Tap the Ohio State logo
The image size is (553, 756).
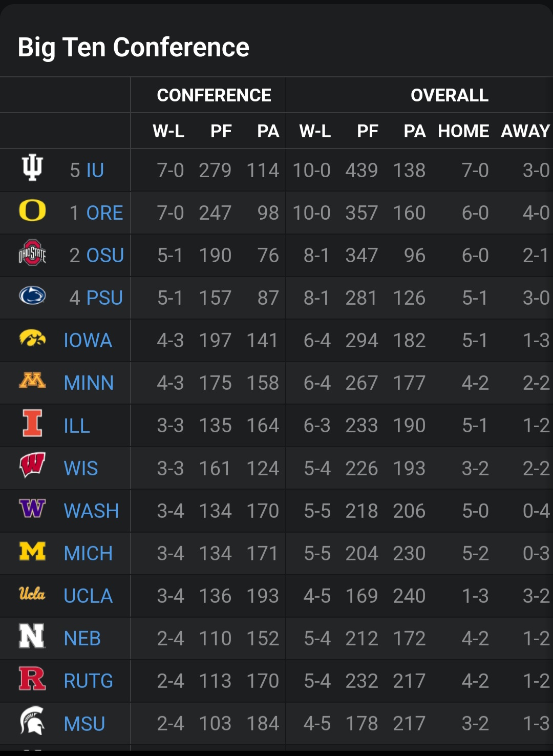coord(32,253)
